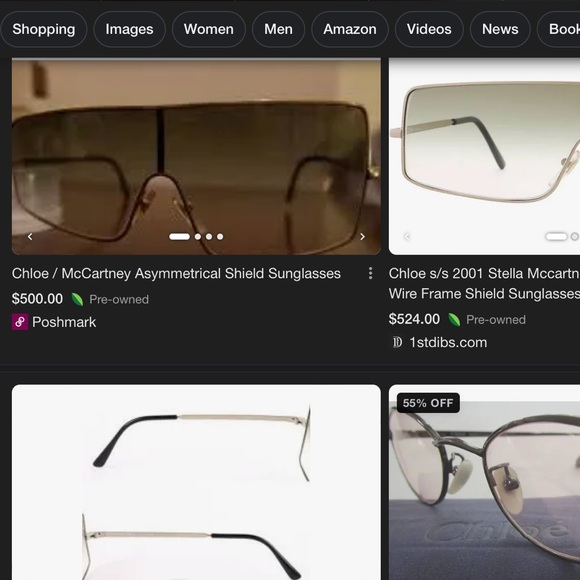Viewport: 580px width, 580px height.
Task: Select first carousel indicator on 1stdibs listing
Action: point(556,237)
